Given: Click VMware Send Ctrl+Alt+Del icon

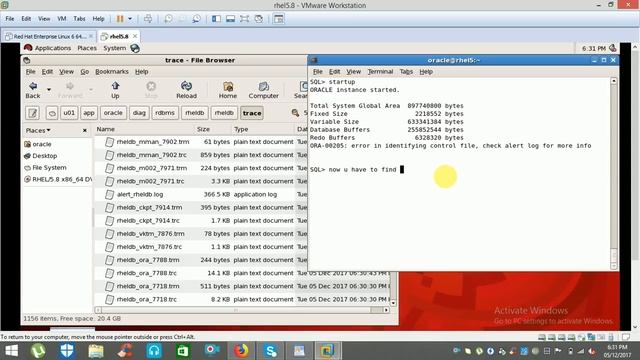Looking at the screenshot, I should tap(148, 19).
